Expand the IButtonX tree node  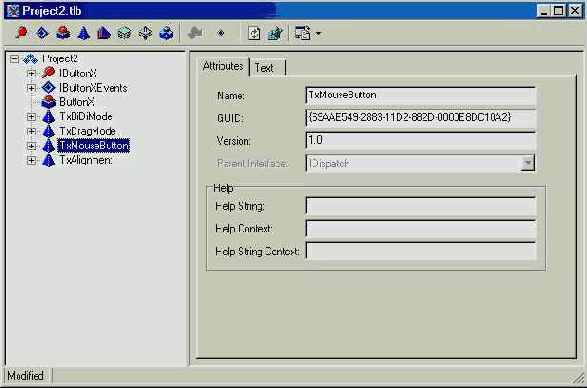[x=31, y=73]
